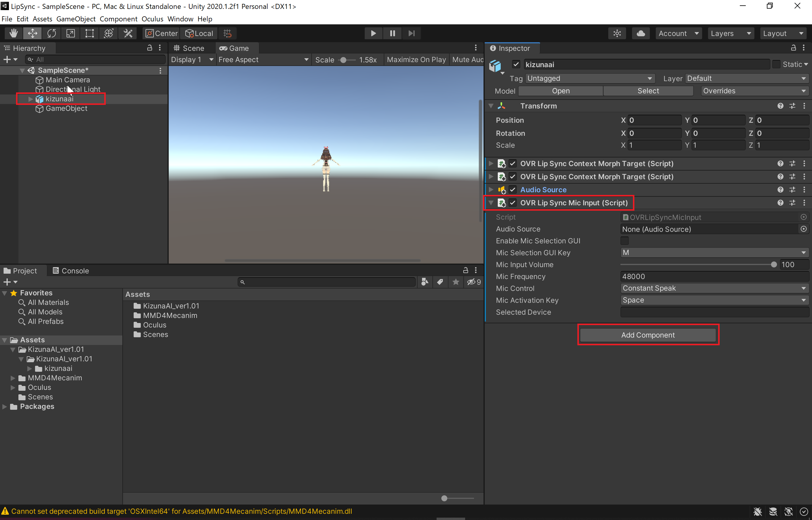Open the Oculus menu
The height and width of the screenshot is (520, 812).
click(x=152, y=19)
